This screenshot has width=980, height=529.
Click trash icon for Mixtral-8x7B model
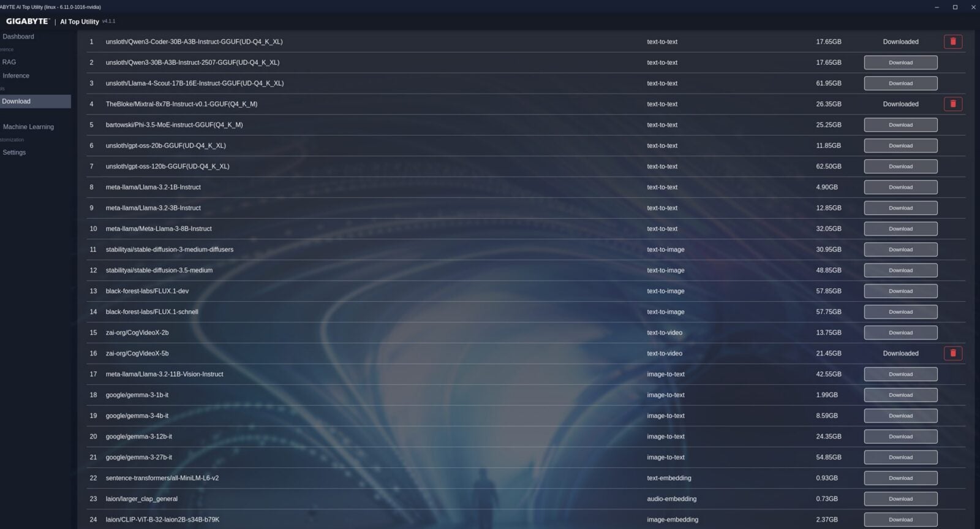click(x=952, y=104)
